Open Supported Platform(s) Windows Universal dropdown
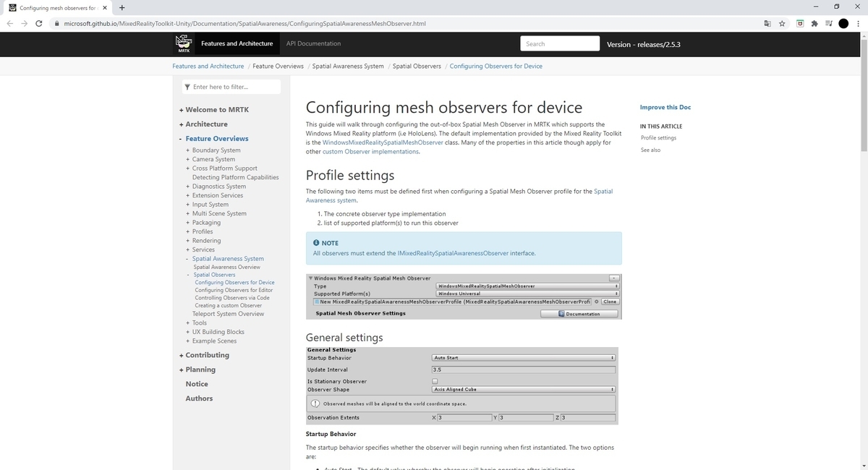 point(528,294)
